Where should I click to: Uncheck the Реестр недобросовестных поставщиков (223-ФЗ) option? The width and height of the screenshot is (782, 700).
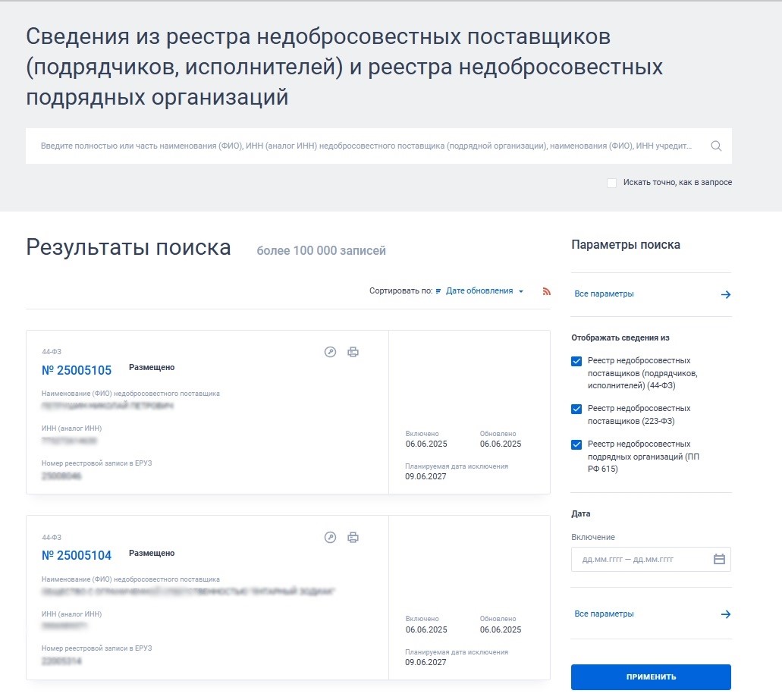tap(576, 409)
